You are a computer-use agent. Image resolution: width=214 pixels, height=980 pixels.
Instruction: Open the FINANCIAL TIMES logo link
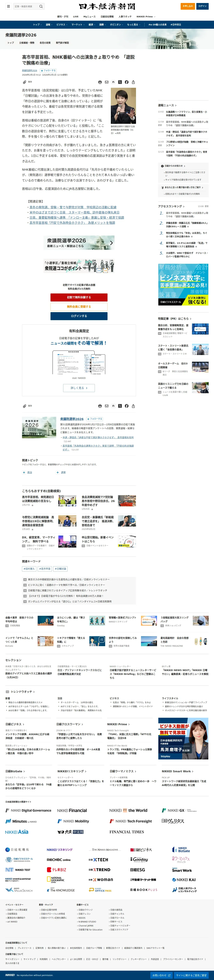click(x=126, y=832)
